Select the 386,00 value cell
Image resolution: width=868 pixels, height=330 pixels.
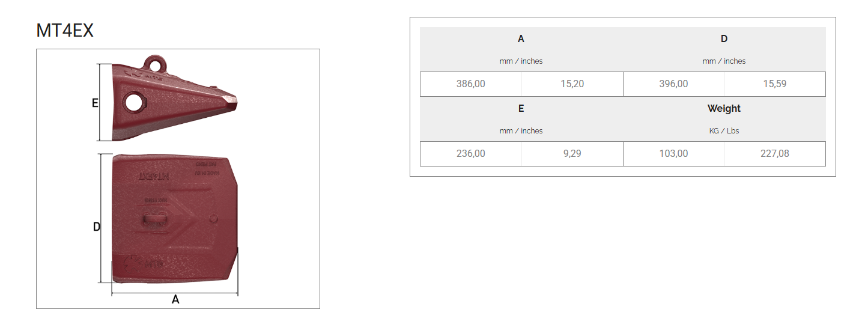point(471,84)
